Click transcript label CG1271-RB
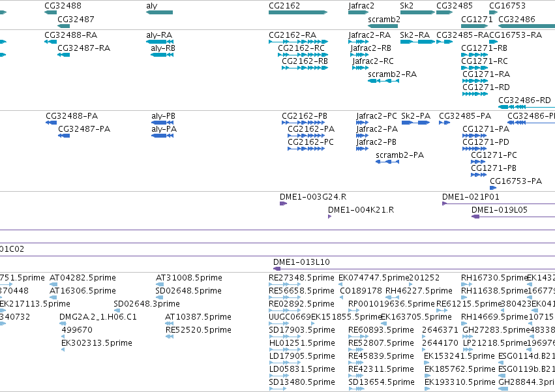Screen dimensions: 555x392 [484, 48]
